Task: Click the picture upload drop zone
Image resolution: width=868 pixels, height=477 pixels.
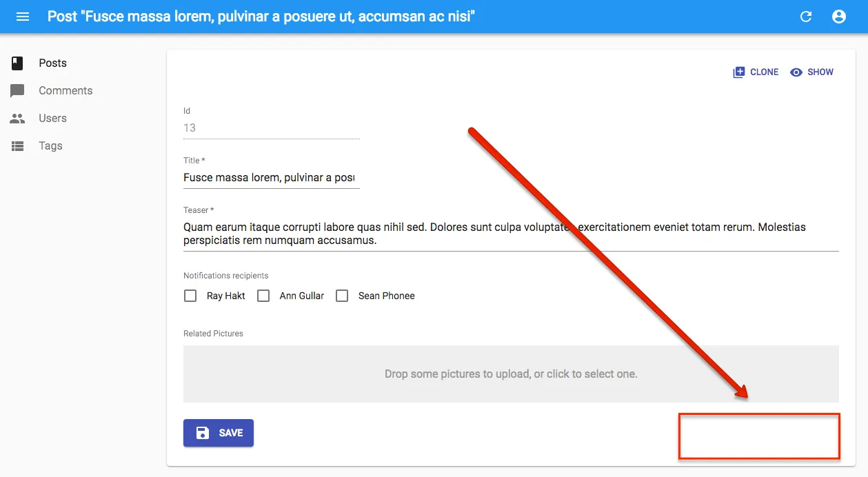Action: [x=510, y=374]
